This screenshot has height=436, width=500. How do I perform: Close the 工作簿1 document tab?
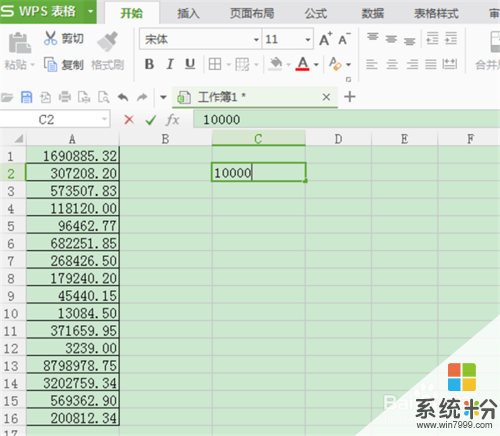(x=326, y=97)
